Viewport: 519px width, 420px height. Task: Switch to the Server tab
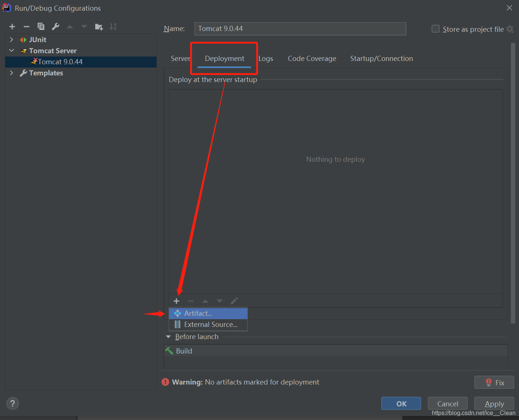click(181, 58)
